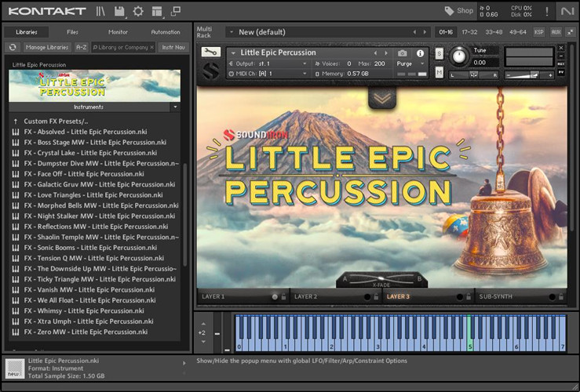The image size is (580, 392).
Task: Mute the instrument with the M button
Action: pos(439,72)
